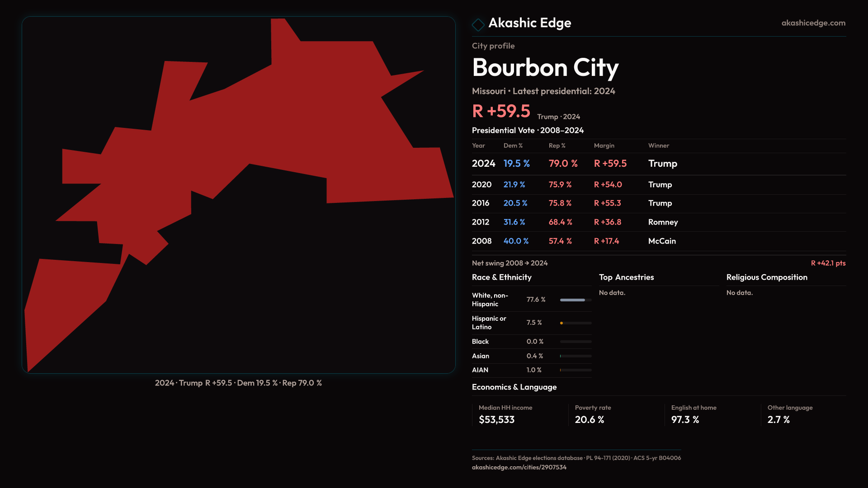Click the Top Ancestries section heading
Viewport: 868px width, 488px height.
click(626, 277)
